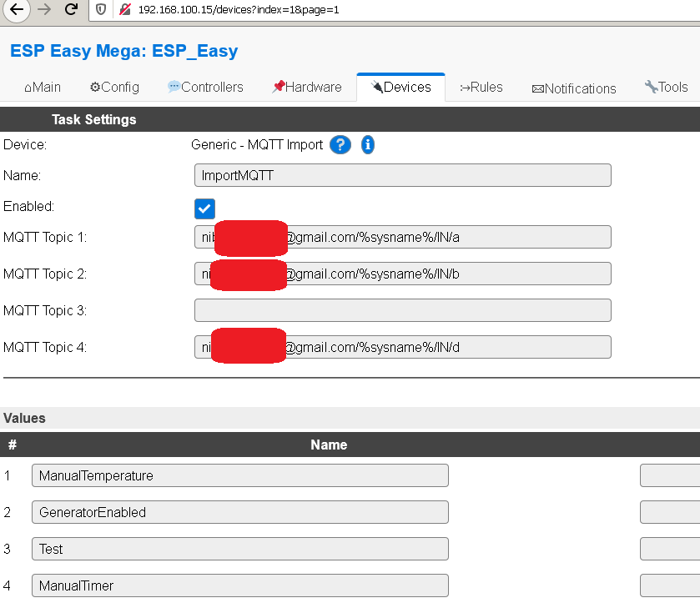
Task: Click the ESP Easy Mega page title
Action: click(123, 51)
